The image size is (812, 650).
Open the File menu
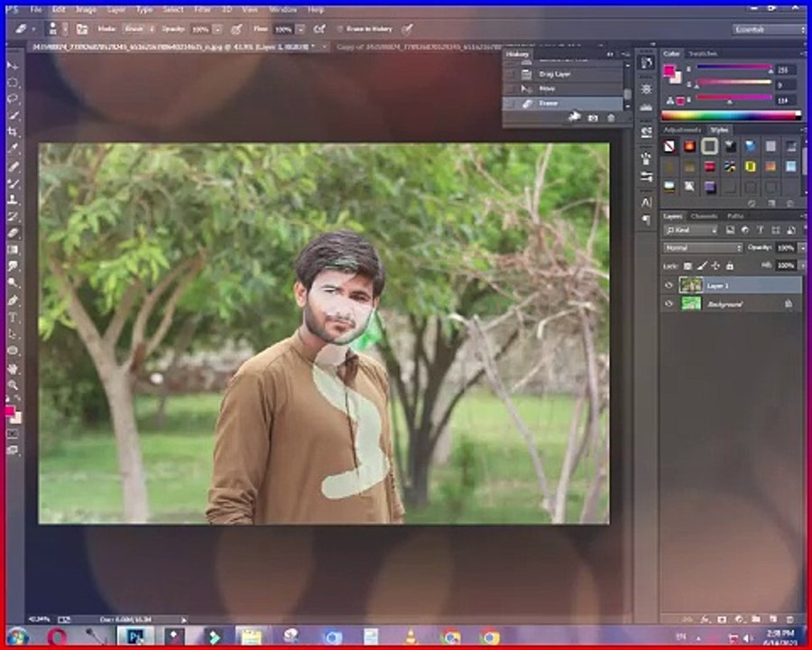coord(36,10)
